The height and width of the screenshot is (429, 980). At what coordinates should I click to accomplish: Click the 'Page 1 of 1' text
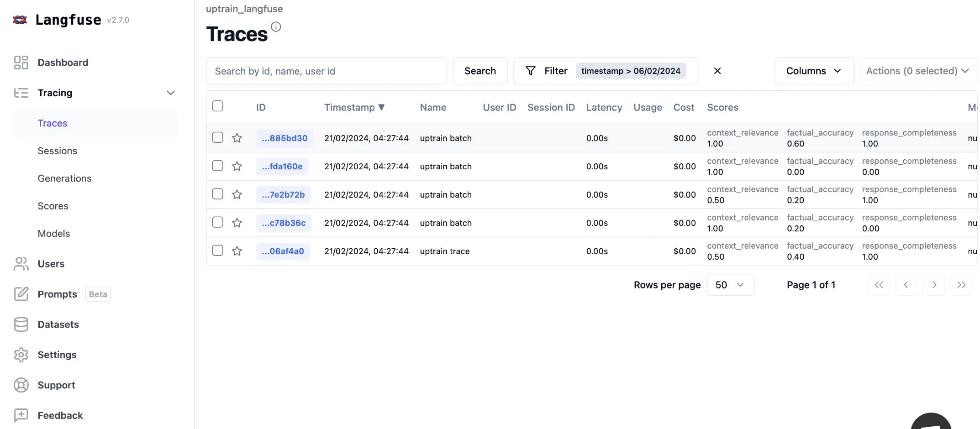(x=811, y=285)
